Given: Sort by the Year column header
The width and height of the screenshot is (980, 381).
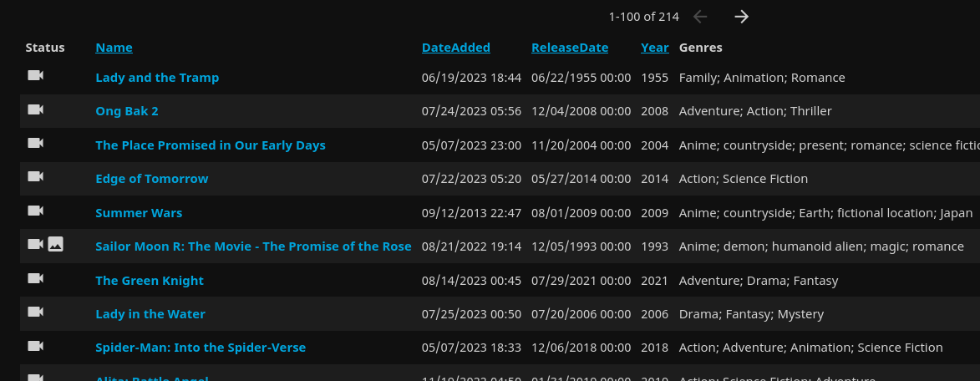Looking at the screenshot, I should pos(654,48).
